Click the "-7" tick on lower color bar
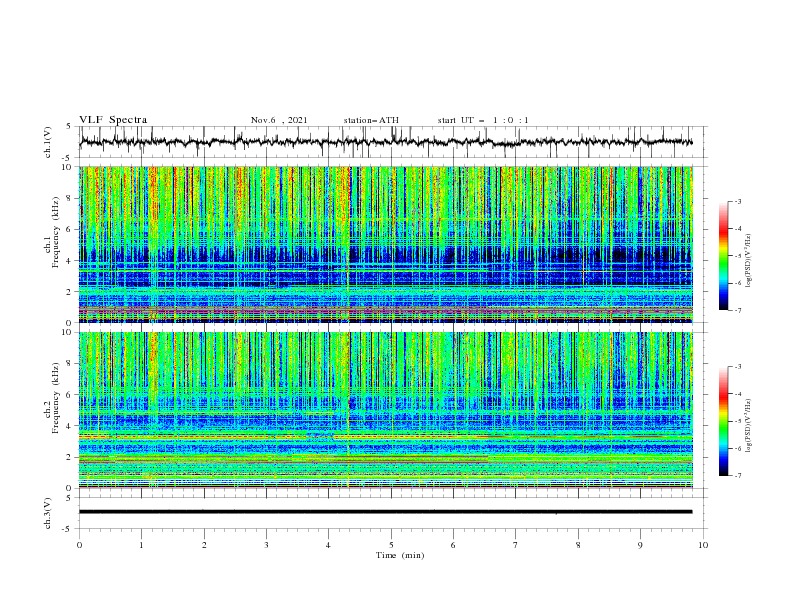Viewport: 792px width, 612px height. click(x=737, y=476)
